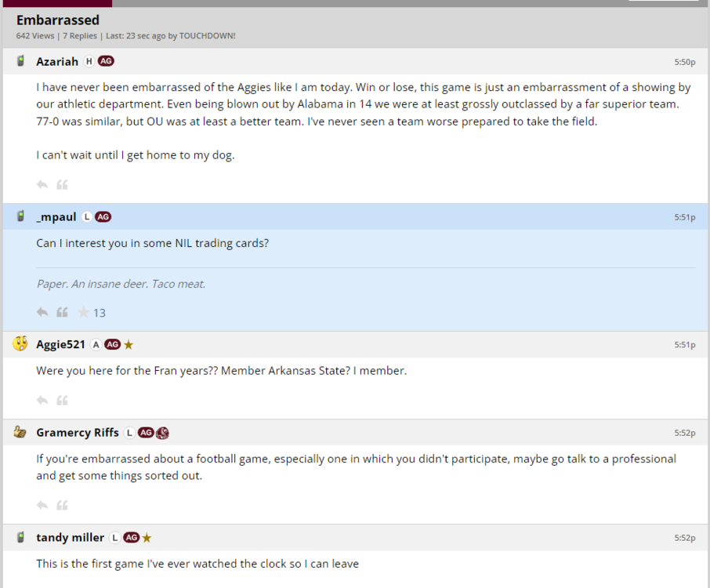The image size is (710, 588).
Task: Click the thumbs-up icon by Gramercy Riffs
Action: [x=20, y=432]
